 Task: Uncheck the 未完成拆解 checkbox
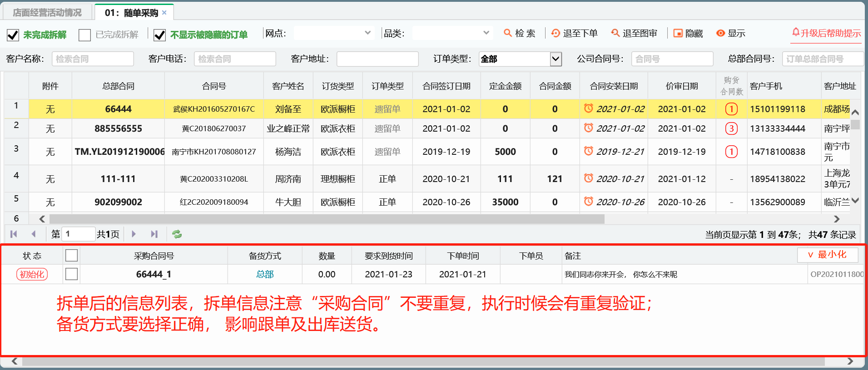tap(13, 35)
